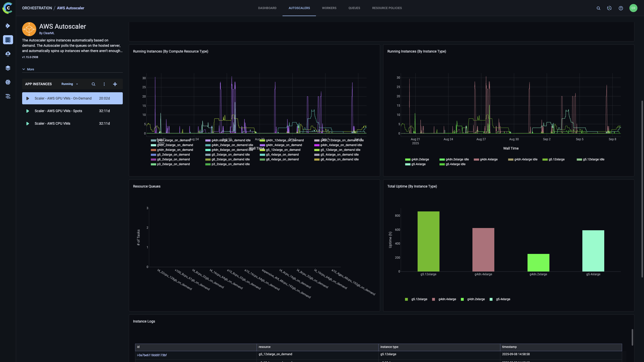
Task: Click ORCHESTRATION in the breadcrumb
Action: [x=37, y=8]
